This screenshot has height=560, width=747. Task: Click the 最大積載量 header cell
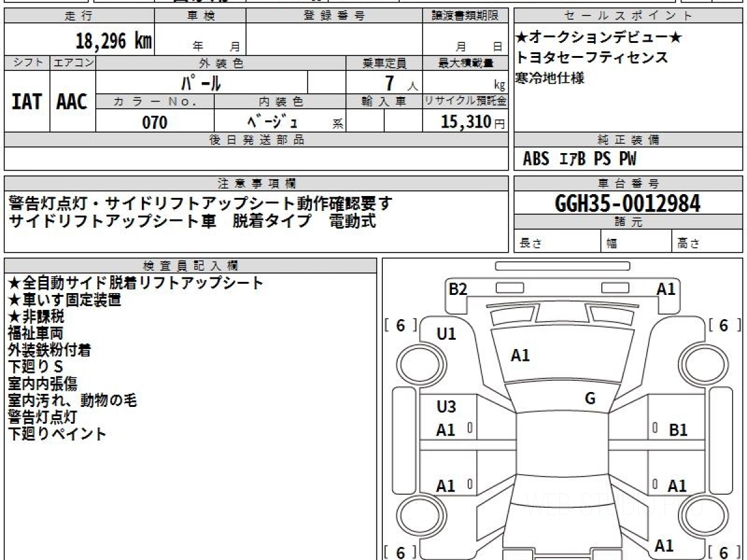tap(466, 63)
